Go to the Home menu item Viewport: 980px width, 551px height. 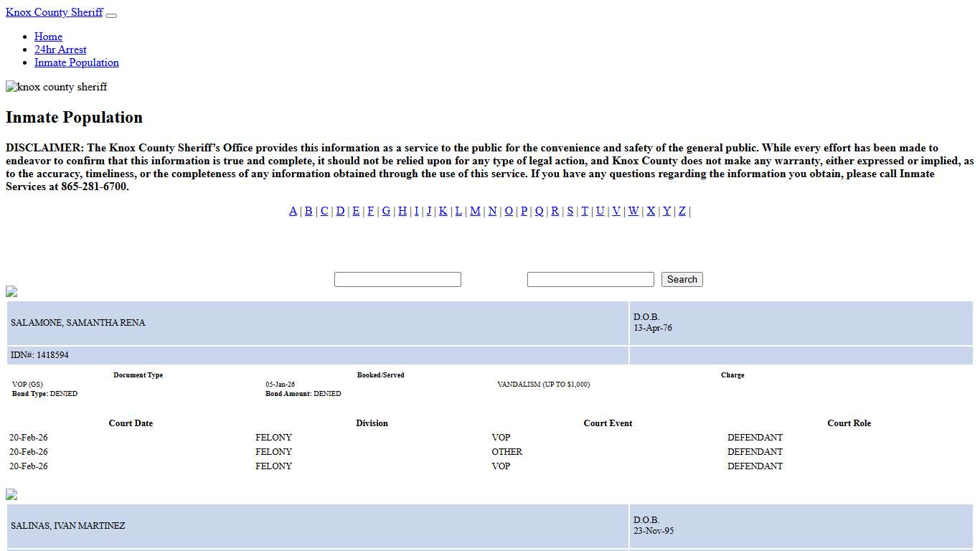(48, 37)
